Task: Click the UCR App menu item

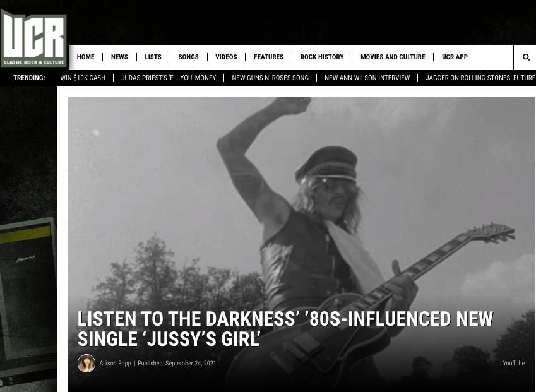Action: click(x=455, y=57)
